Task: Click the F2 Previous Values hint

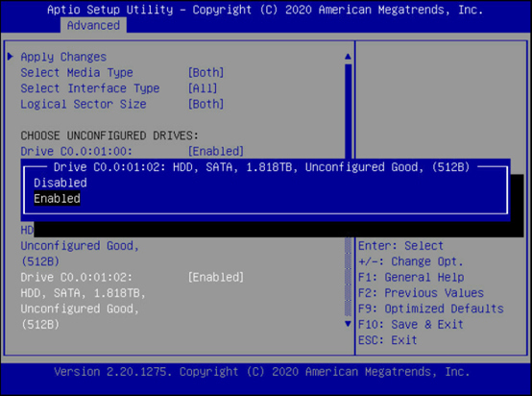Action: [x=421, y=293]
